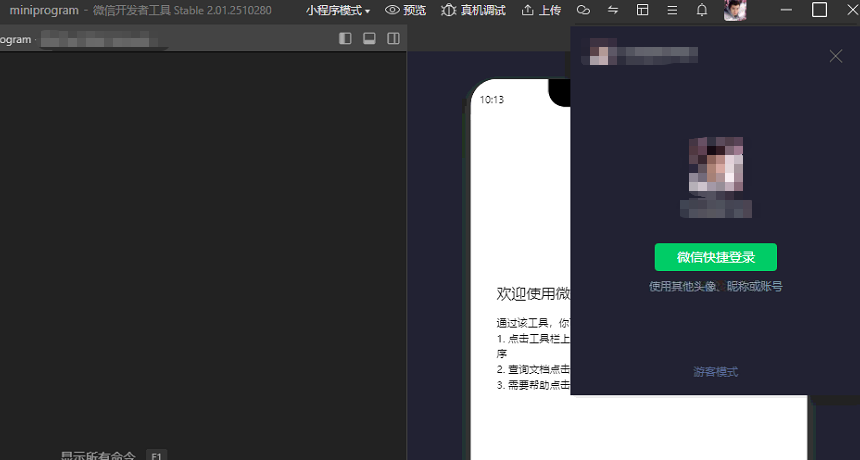This screenshot has width=860, height=460.
Task: Start 真机调试 real-device debugging
Action: (473, 10)
